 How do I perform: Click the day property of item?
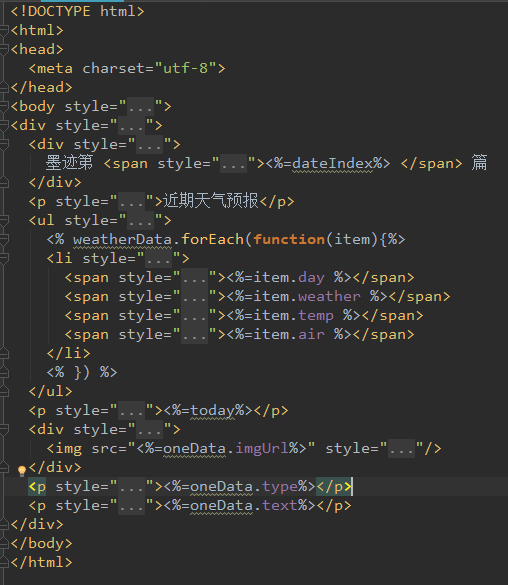click(x=311, y=278)
